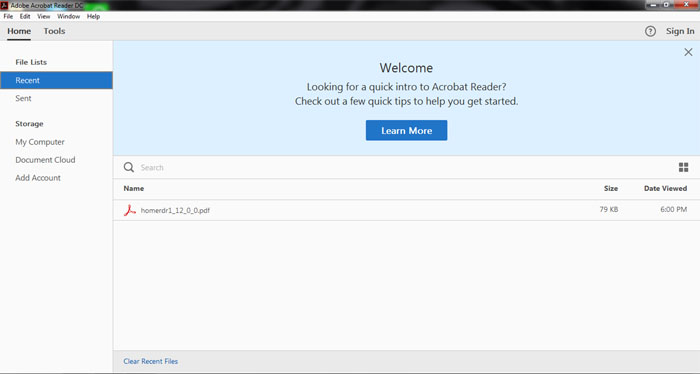Screen dimensions: 700x374
Task: Sort by the Name column header
Action: click(133, 188)
